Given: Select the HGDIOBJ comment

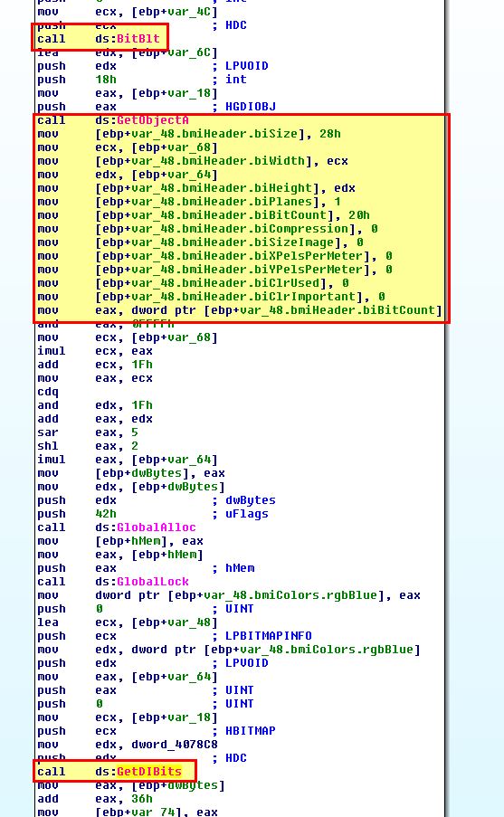Looking at the screenshot, I should [x=250, y=107].
